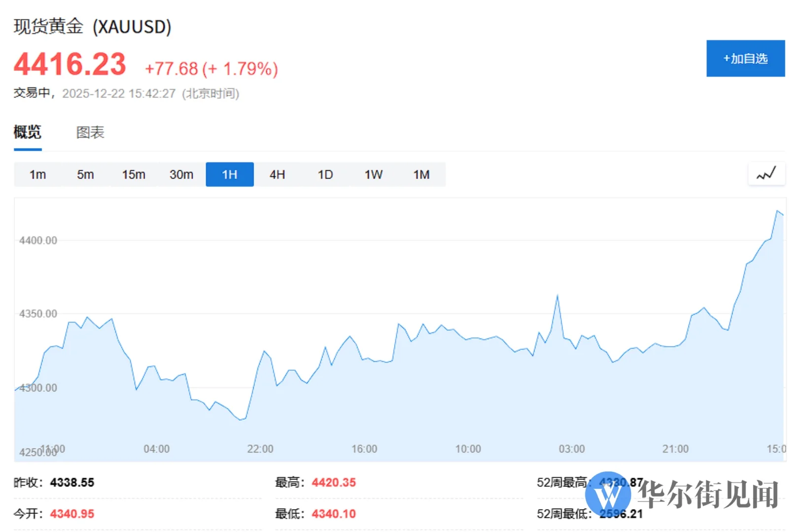Select the 1m timeframe
The height and width of the screenshot is (532, 793).
click(37, 174)
